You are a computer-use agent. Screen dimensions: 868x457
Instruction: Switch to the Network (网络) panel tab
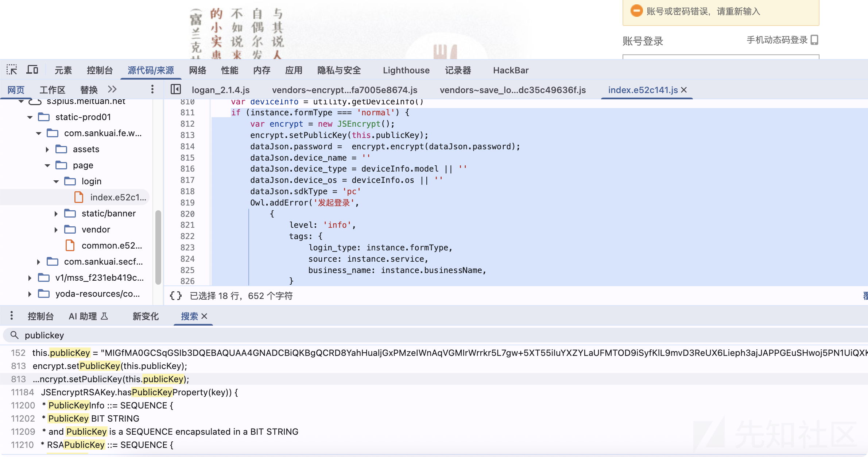pyautogui.click(x=198, y=70)
